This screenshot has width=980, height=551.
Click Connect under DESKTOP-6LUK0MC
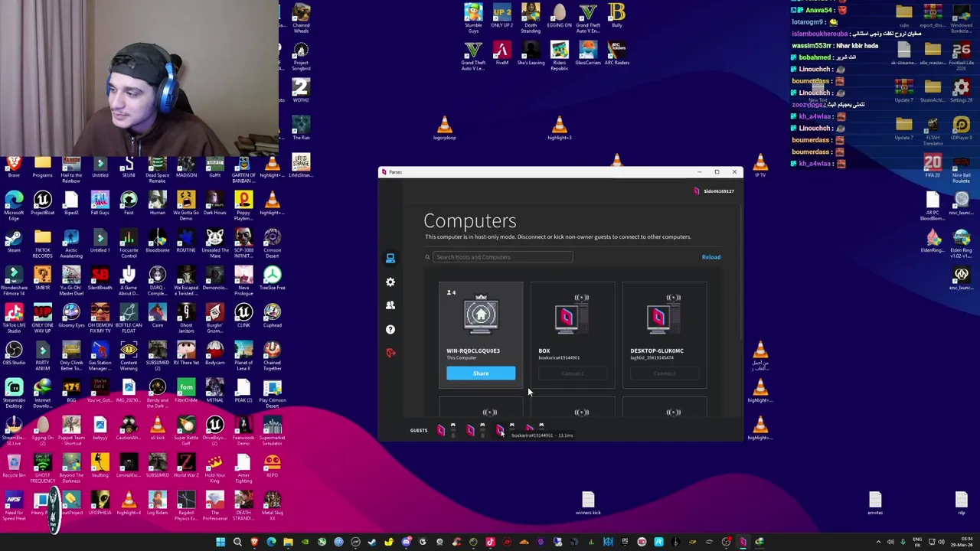pos(665,373)
